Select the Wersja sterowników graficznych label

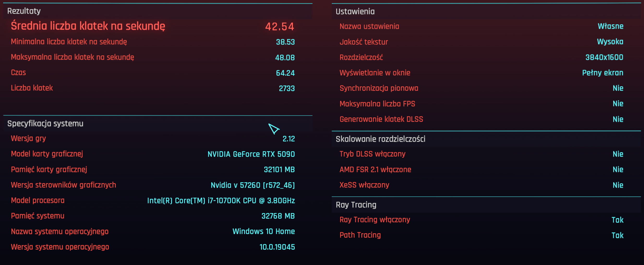point(63,185)
